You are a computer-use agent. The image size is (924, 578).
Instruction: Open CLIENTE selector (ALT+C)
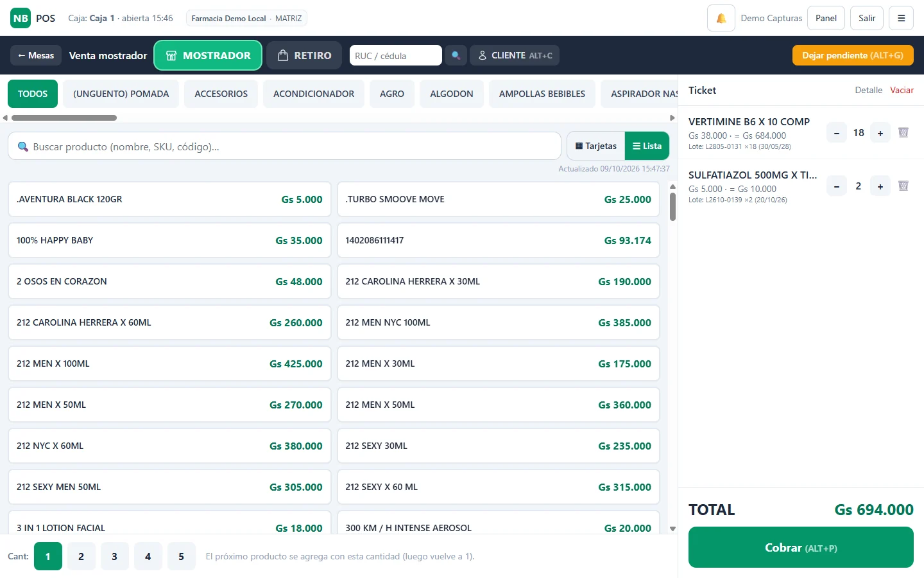pyautogui.click(x=515, y=55)
